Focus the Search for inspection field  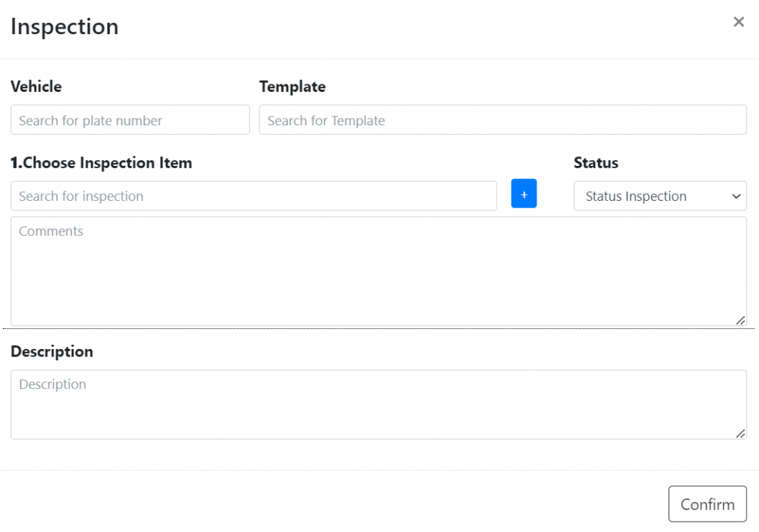tap(253, 196)
